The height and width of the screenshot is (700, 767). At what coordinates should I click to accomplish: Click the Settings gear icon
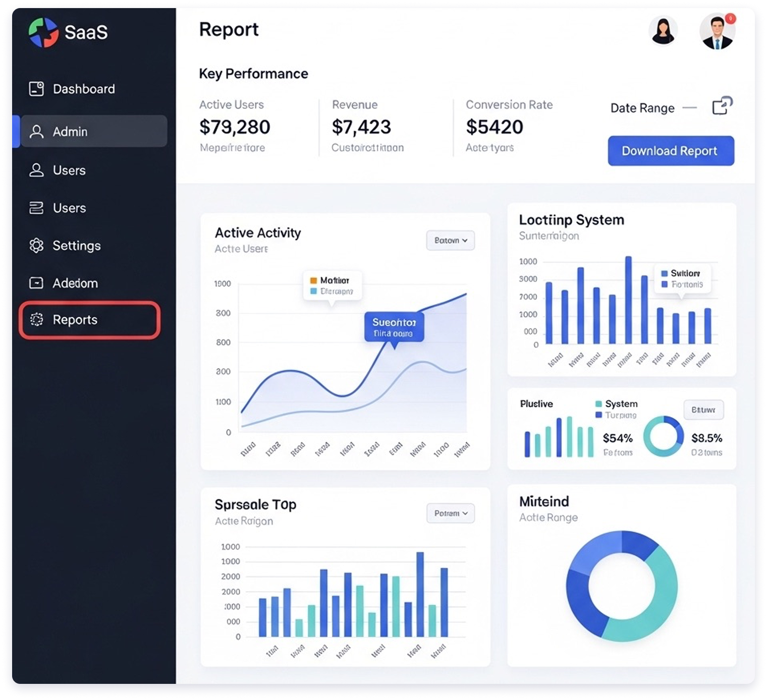(x=36, y=246)
